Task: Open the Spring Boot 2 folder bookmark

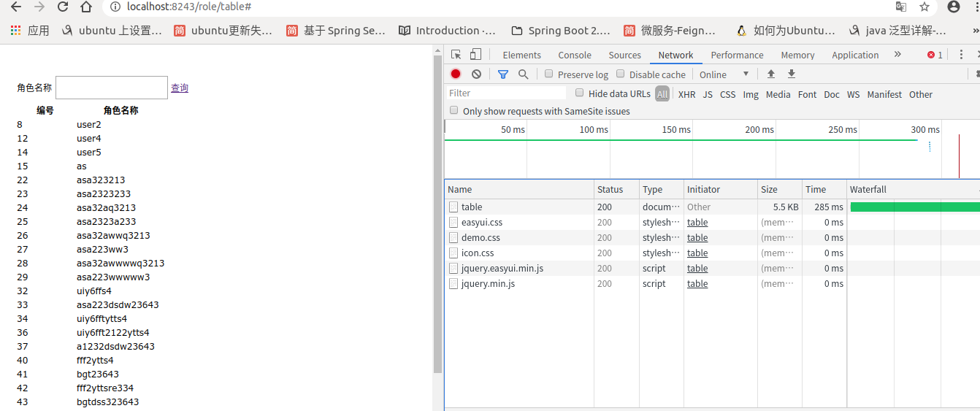Action: tap(560, 31)
